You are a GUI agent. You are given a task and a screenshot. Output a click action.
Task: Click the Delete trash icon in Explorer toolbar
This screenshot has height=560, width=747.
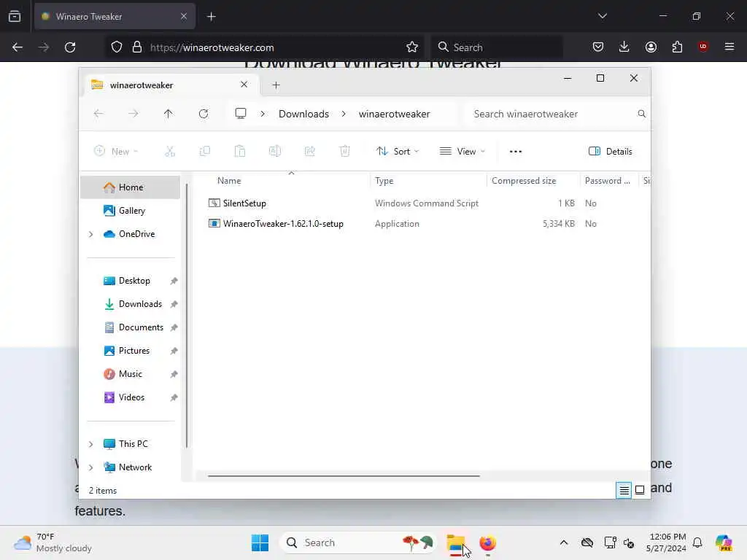pos(345,152)
